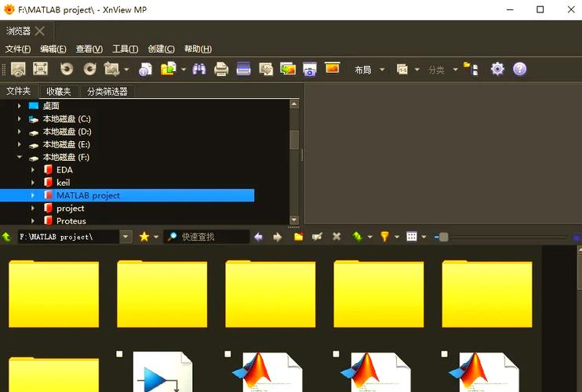Click the delete X icon
The width and height of the screenshot is (582, 392).
[x=336, y=236]
